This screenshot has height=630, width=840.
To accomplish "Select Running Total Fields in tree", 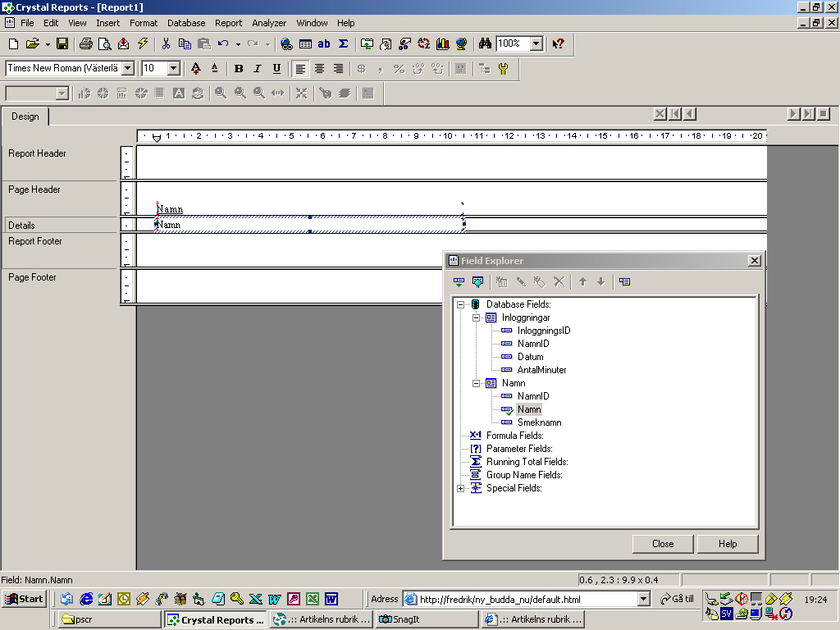I will click(x=527, y=462).
